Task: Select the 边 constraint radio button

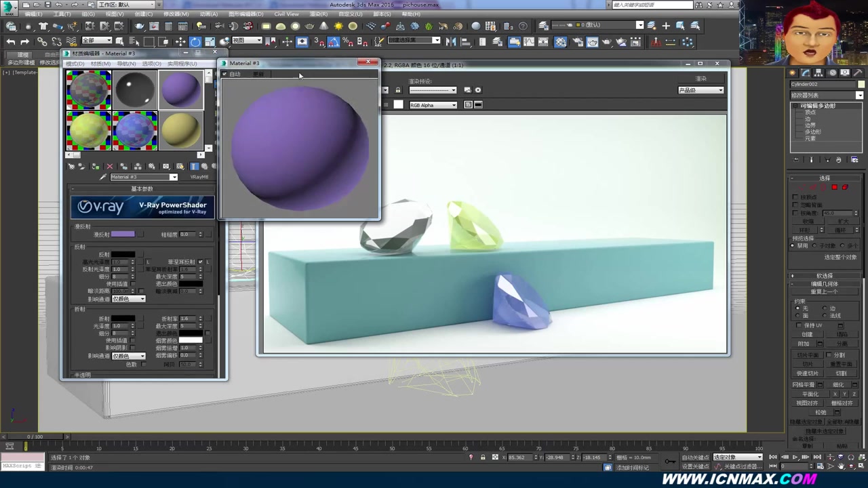Action: 825,308
